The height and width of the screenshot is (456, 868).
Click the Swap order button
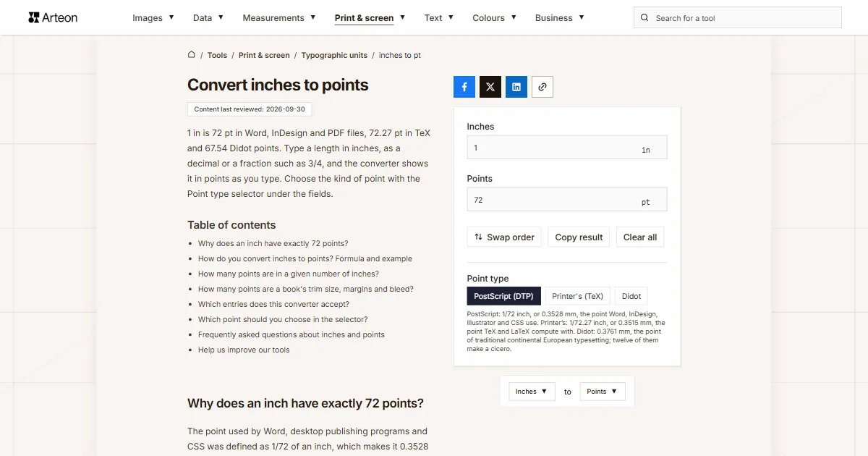tap(504, 237)
